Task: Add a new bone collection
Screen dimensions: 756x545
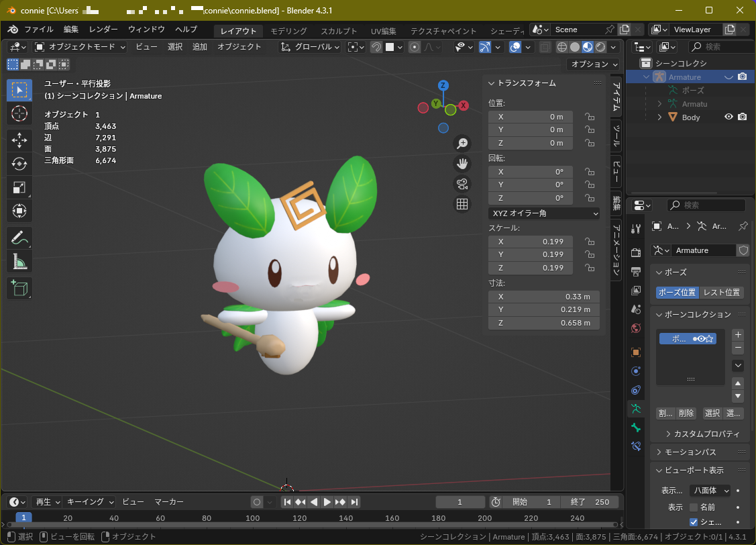Action: click(x=738, y=335)
